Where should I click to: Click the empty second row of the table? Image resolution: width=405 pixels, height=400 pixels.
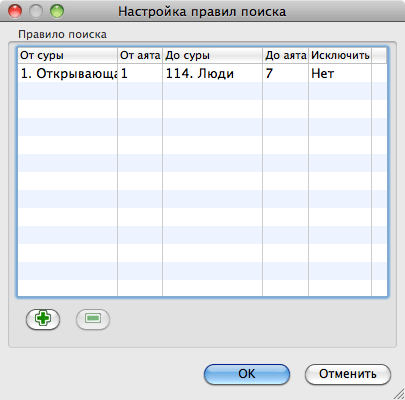[x=202, y=91]
